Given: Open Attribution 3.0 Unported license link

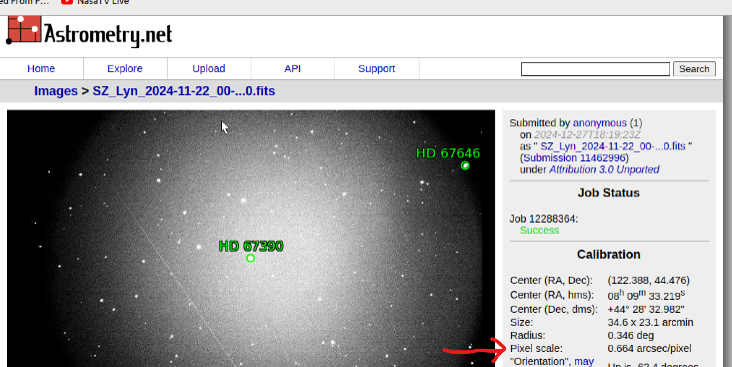Looking at the screenshot, I should tap(604, 169).
